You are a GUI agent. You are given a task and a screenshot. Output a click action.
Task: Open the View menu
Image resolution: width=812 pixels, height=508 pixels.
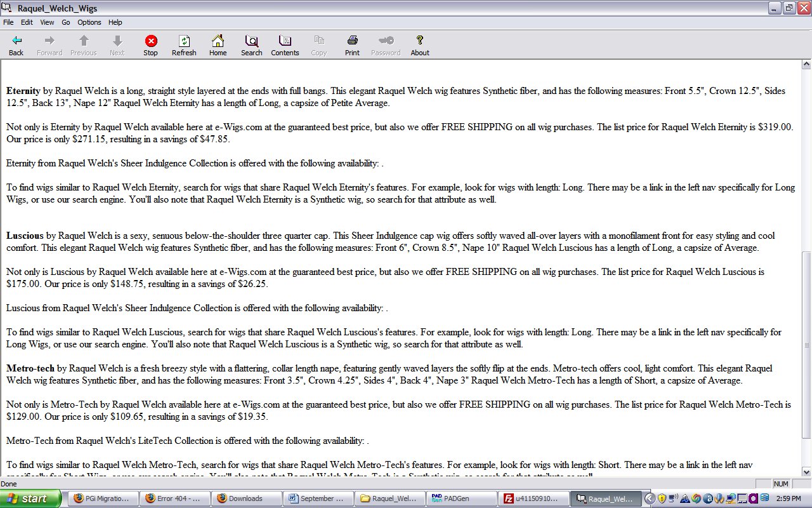pyautogui.click(x=47, y=22)
